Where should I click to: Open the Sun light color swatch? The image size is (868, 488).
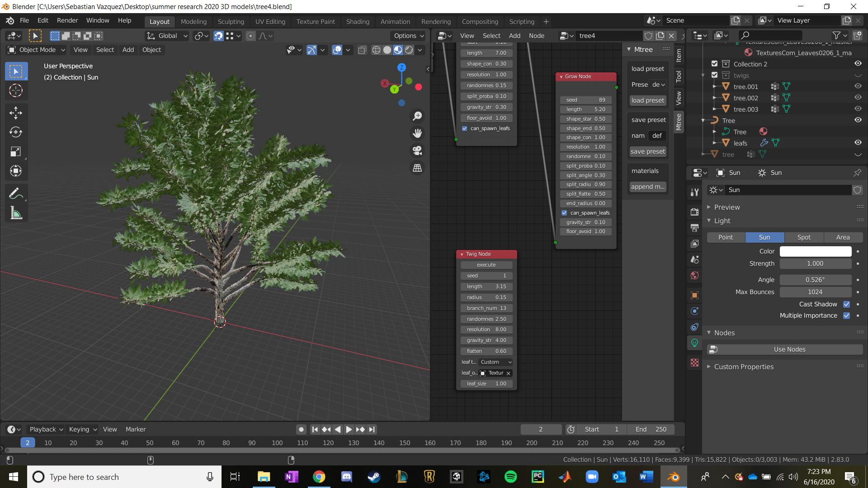[815, 251]
